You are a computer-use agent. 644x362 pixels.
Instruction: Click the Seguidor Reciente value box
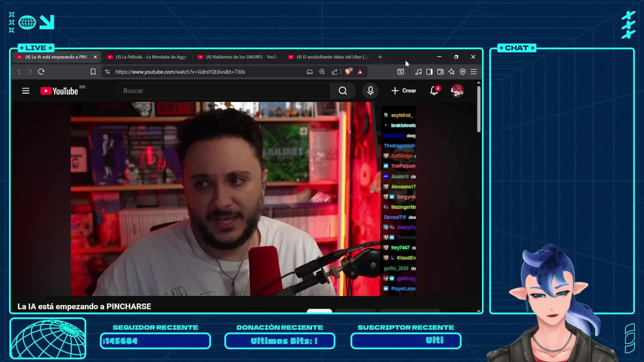[155, 341]
